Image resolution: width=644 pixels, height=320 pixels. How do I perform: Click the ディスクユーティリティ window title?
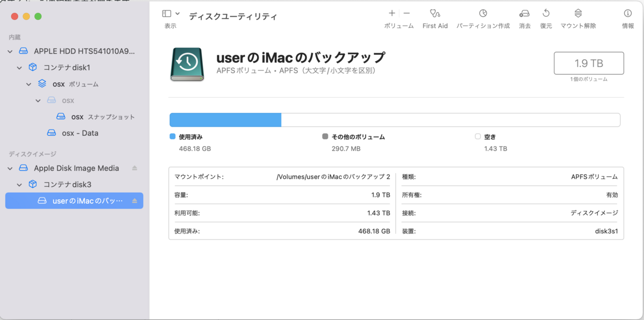[x=233, y=16]
